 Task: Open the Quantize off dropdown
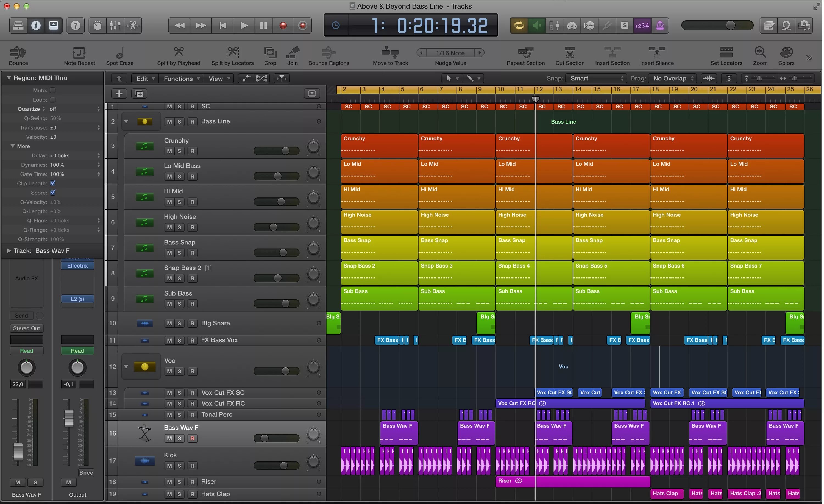[75, 109]
